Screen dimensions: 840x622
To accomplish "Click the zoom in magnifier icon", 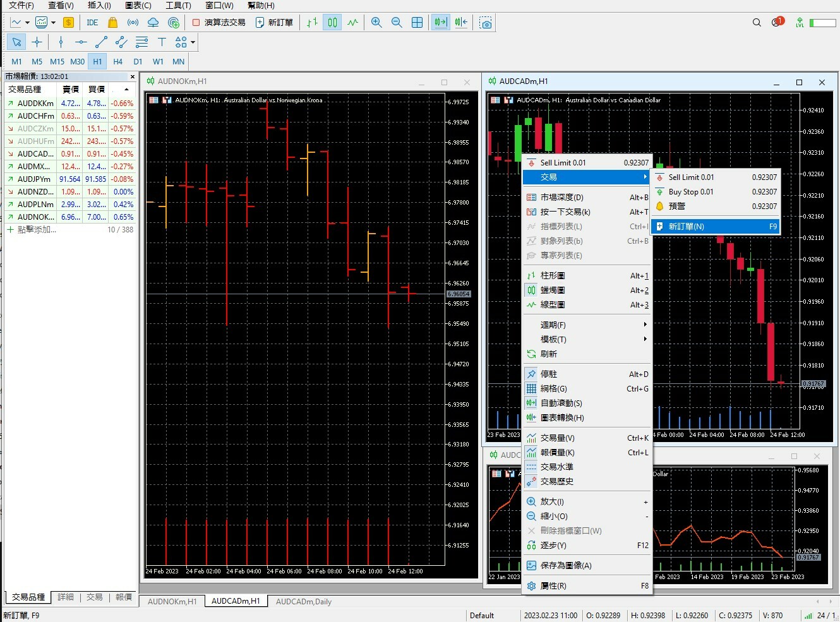I will tap(376, 23).
